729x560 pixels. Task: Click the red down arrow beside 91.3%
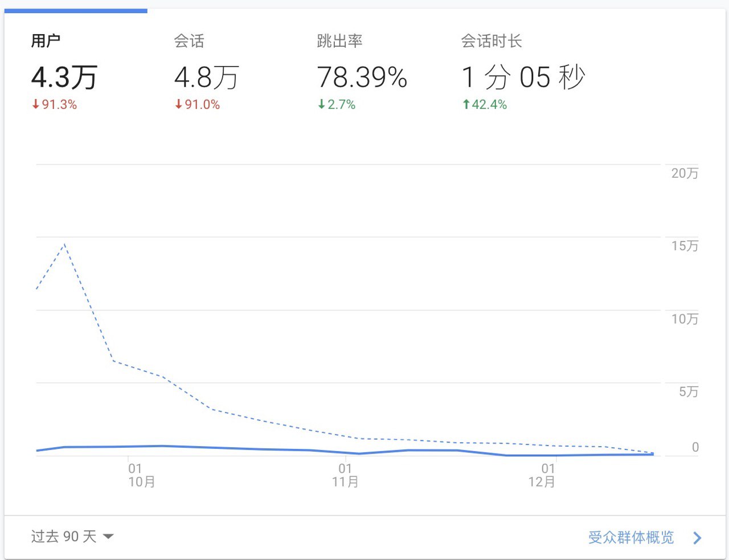click(x=35, y=104)
